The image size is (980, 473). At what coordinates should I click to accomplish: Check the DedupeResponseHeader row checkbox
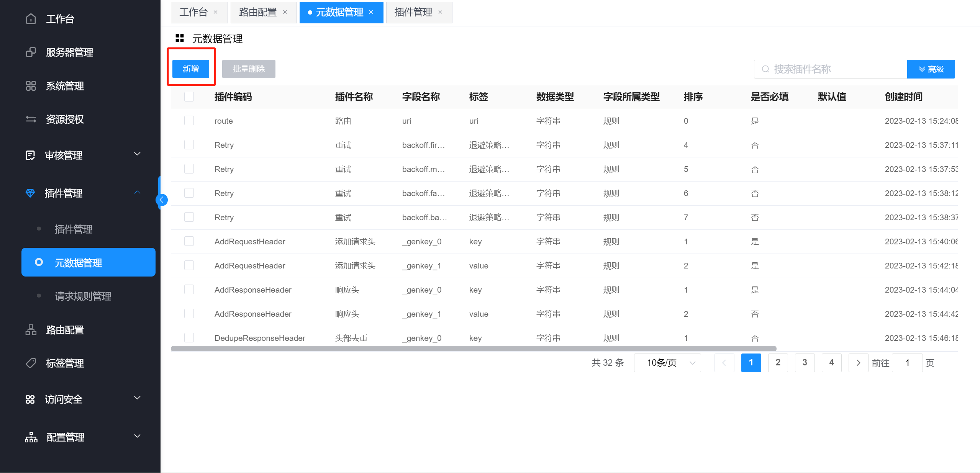point(189,338)
